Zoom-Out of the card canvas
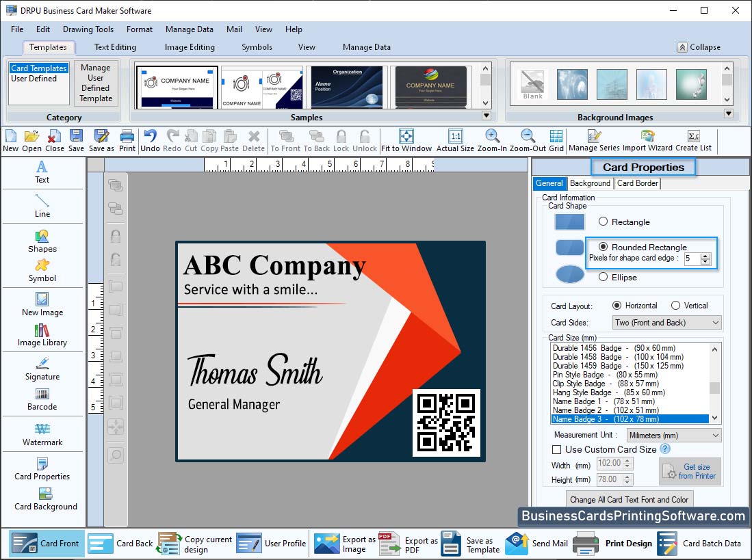 (528, 141)
